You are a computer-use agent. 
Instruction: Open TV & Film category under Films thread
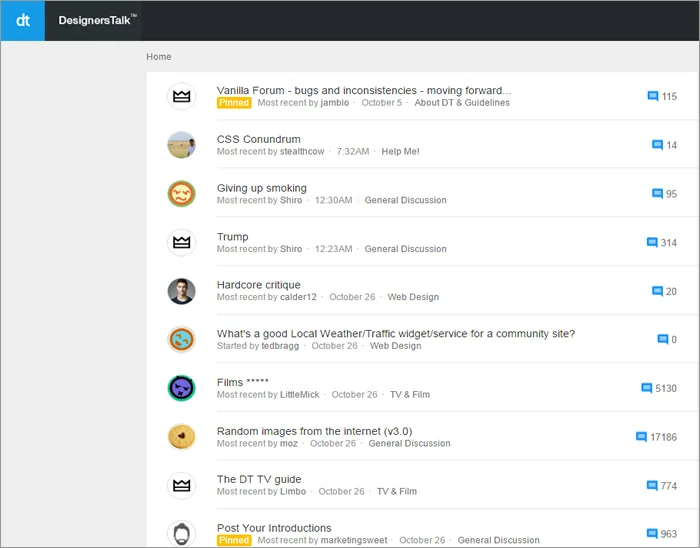pyautogui.click(x=410, y=394)
